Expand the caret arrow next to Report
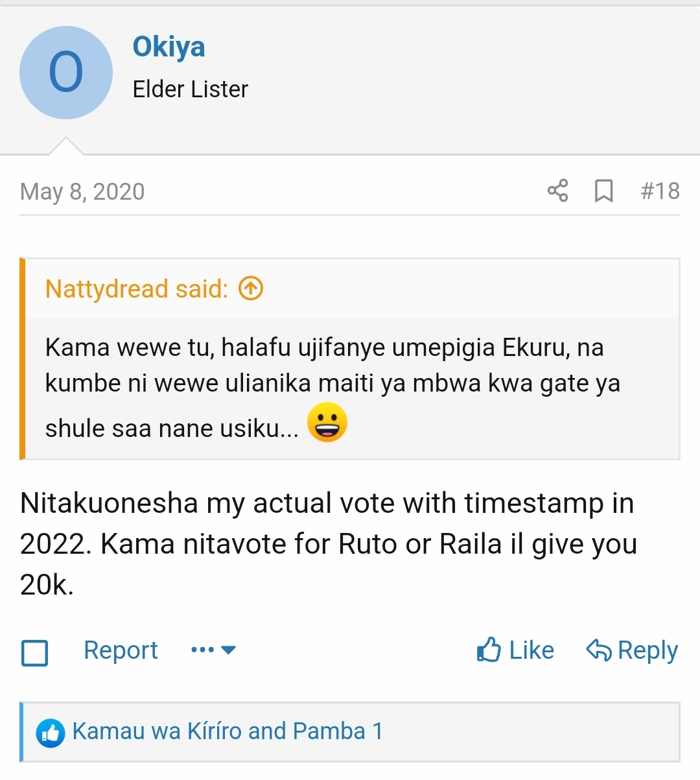The image size is (700, 780). tap(229, 650)
